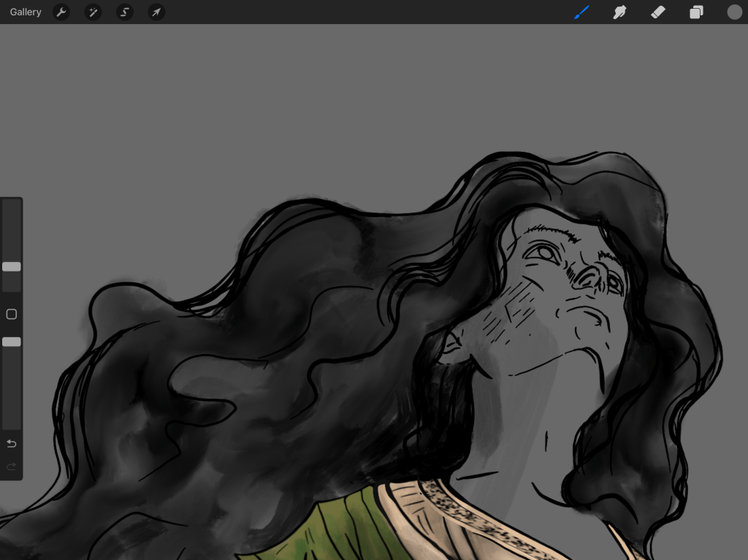Image resolution: width=748 pixels, height=560 pixels.
Task: Open the color panel swatch
Action: [734, 12]
